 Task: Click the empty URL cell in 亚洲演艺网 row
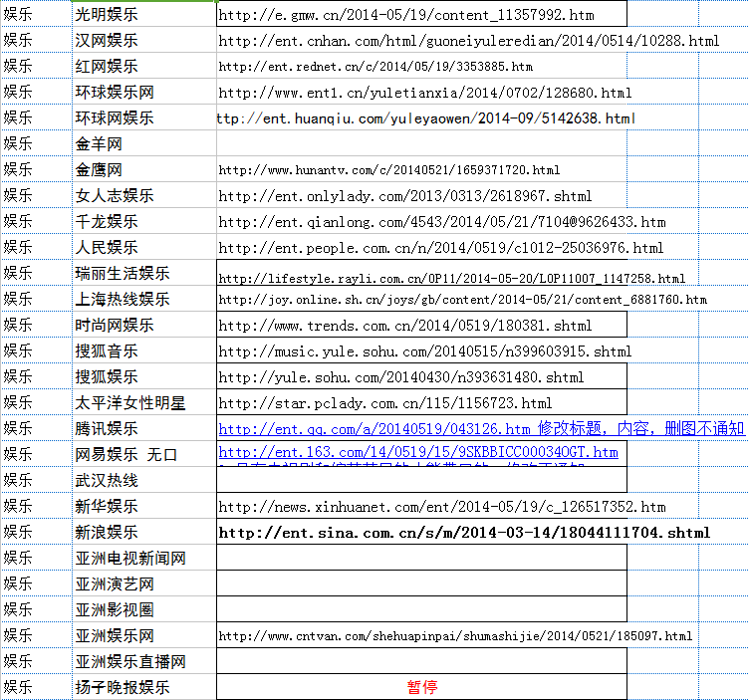click(421, 583)
